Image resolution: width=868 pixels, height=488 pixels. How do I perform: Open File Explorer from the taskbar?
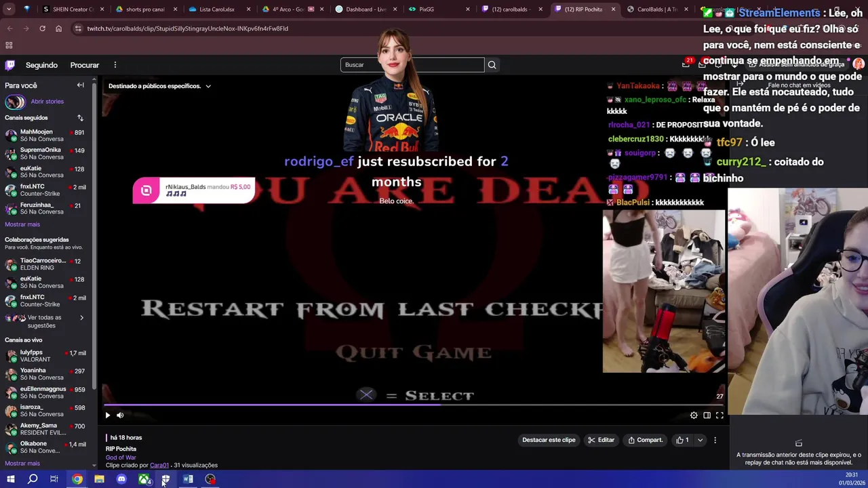(99, 479)
